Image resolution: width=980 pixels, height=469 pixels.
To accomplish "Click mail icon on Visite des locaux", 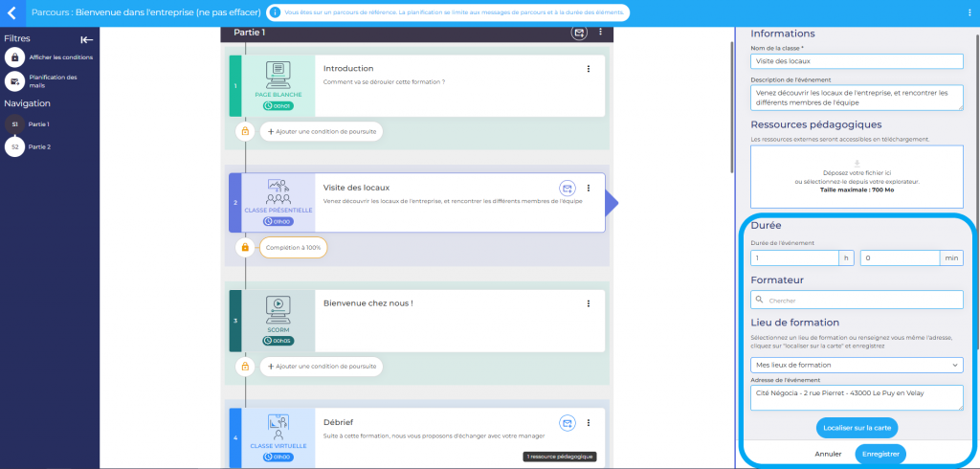I will pyautogui.click(x=568, y=188).
